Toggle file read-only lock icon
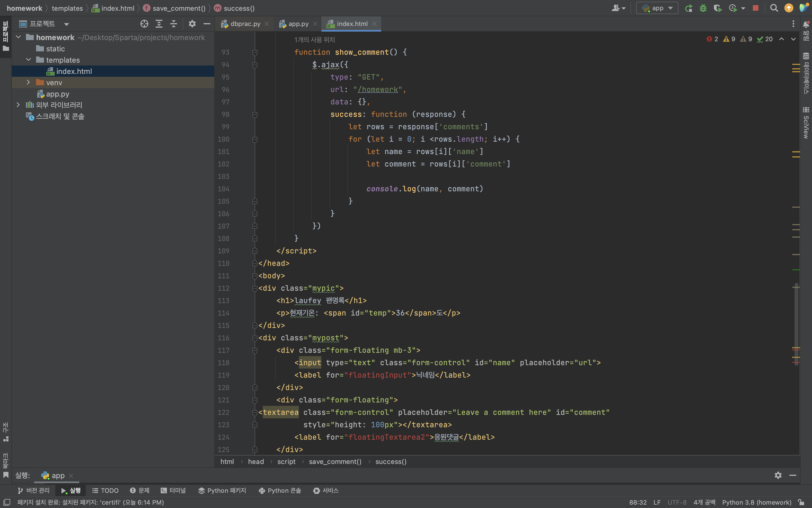Image resolution: width=812 pixels, height=508 pixels. coord(801,502)
